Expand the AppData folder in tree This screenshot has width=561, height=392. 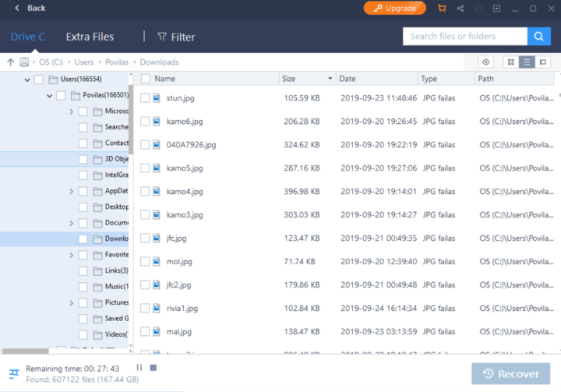(72, 191)
